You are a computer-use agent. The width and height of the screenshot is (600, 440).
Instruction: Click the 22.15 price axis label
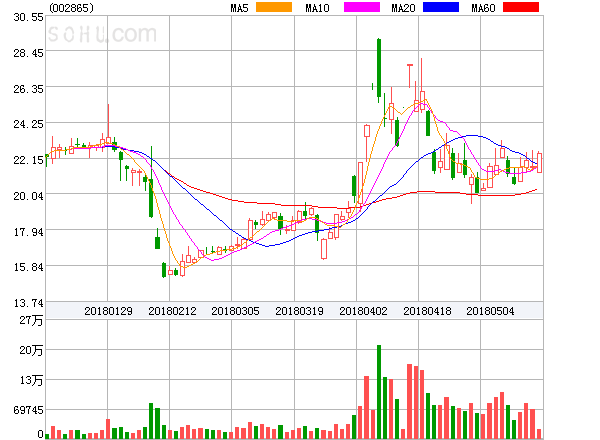pyautogui.click(x=28, y=160)
